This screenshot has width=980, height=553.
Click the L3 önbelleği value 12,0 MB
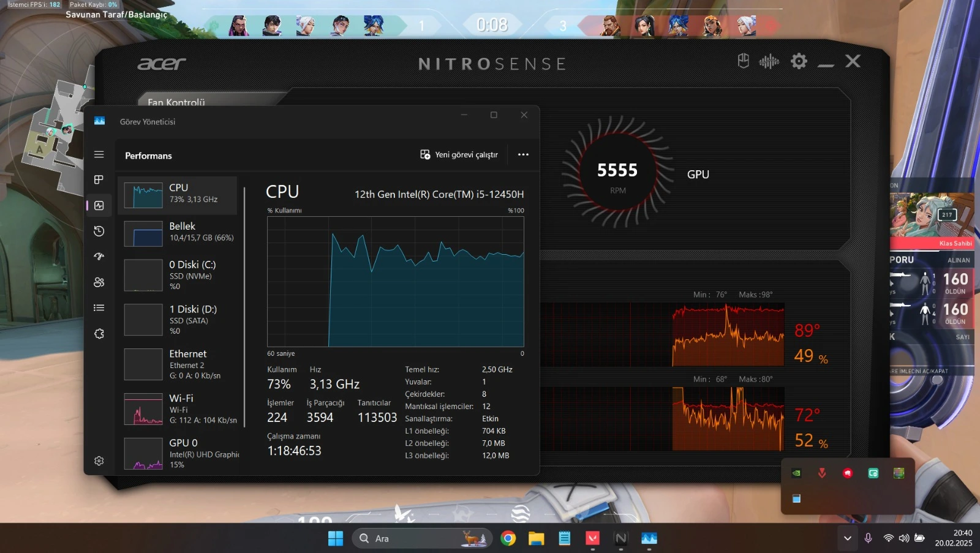(x=496, y=456)
